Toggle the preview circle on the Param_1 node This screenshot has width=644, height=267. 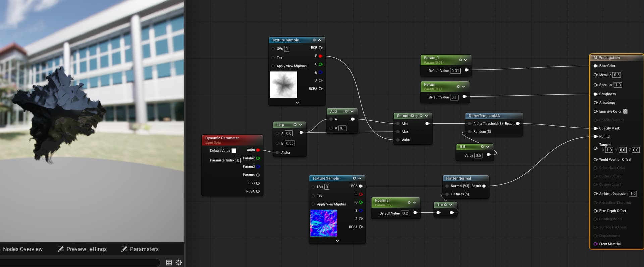tap(460, 60)
